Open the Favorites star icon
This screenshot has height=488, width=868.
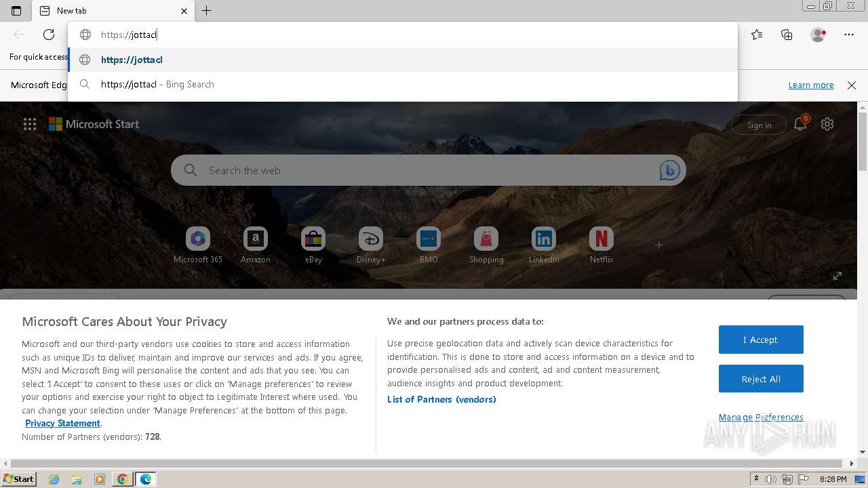(x=757, y=35)
